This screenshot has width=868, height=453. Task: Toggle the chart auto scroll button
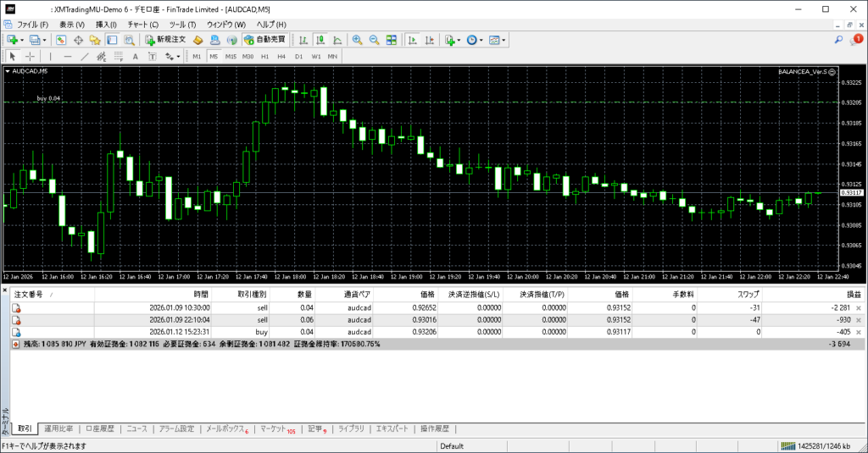411,40
